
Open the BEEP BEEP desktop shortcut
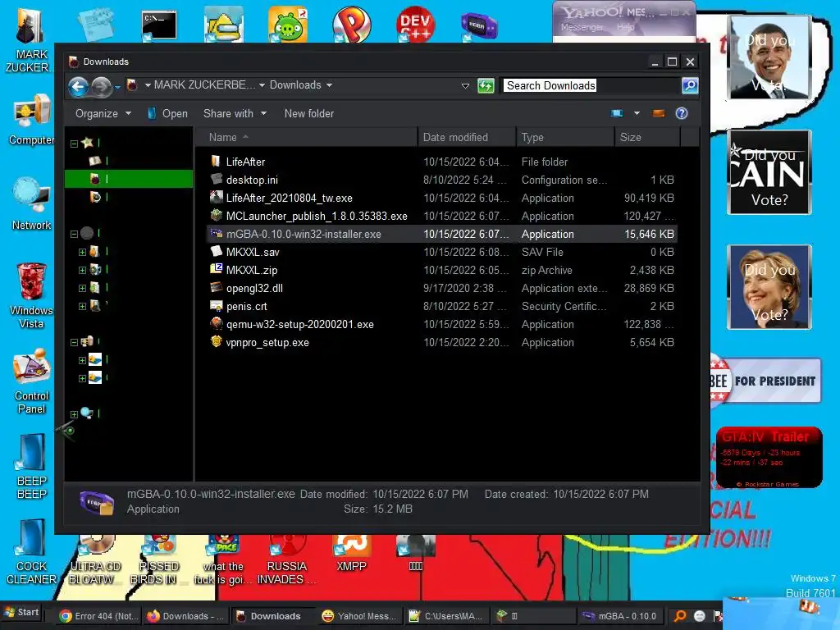31,467
